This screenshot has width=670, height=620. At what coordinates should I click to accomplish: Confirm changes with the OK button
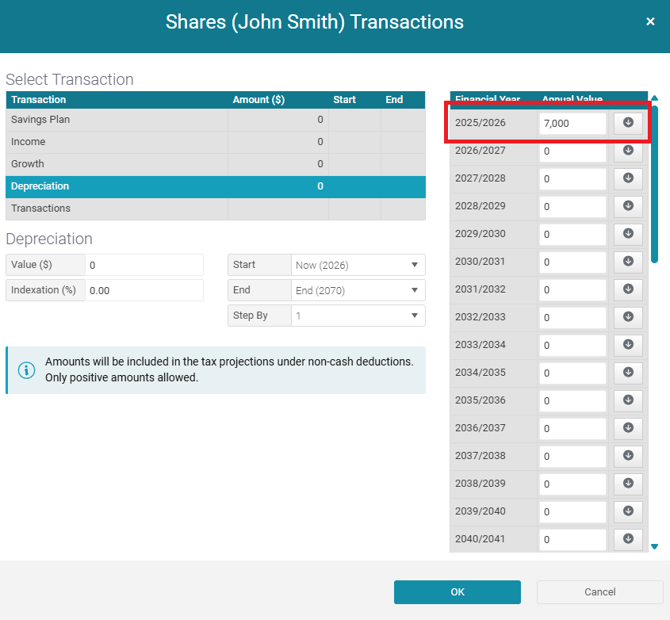tap(457, 592)
